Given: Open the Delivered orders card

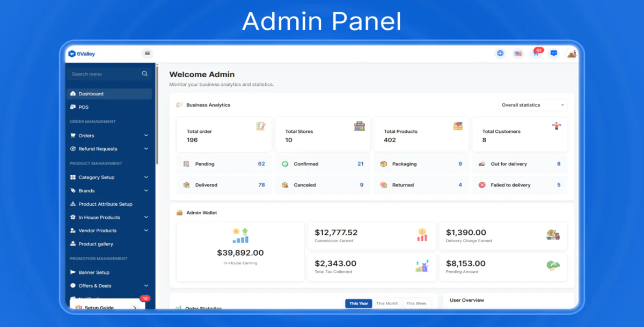Looking at the screenshot, I should [x=224, y=185].
